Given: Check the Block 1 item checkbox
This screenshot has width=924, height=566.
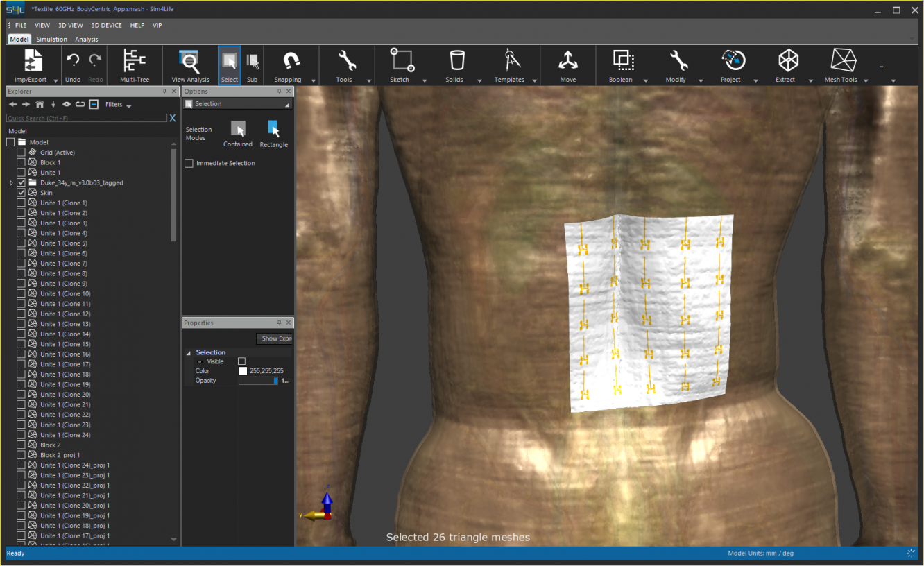Looking at the screenshot, I should (21, 162).
